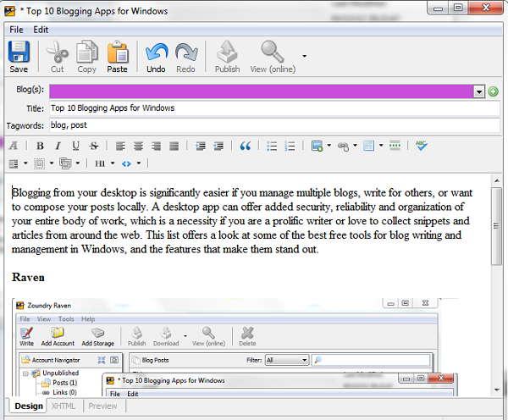Cut selection using the scissors icon
The height and width of the screenshot is (420, 508).
57,57
